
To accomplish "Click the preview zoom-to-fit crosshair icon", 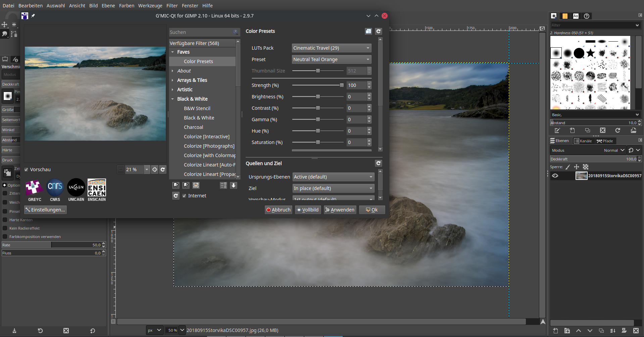I will coord(155,170).
